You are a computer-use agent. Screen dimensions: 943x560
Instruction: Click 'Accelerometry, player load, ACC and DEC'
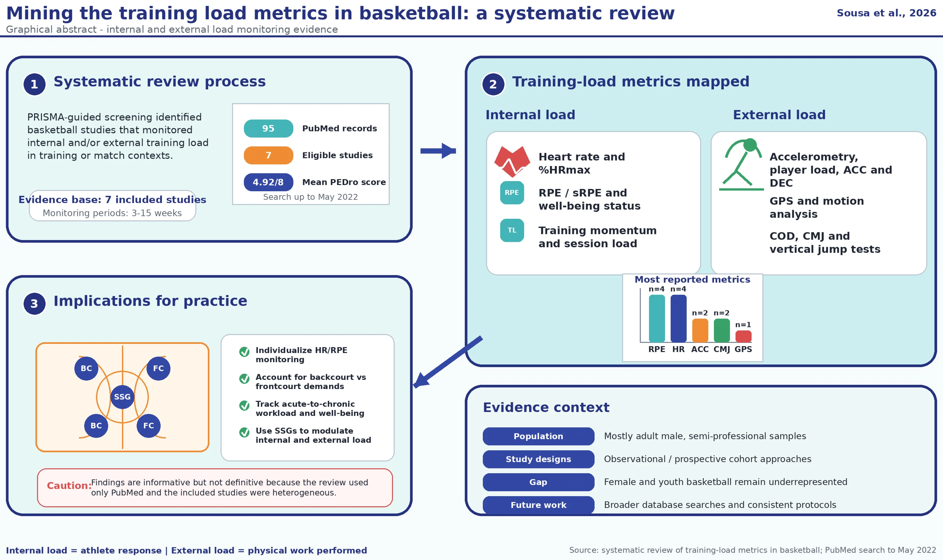[831, 170]
